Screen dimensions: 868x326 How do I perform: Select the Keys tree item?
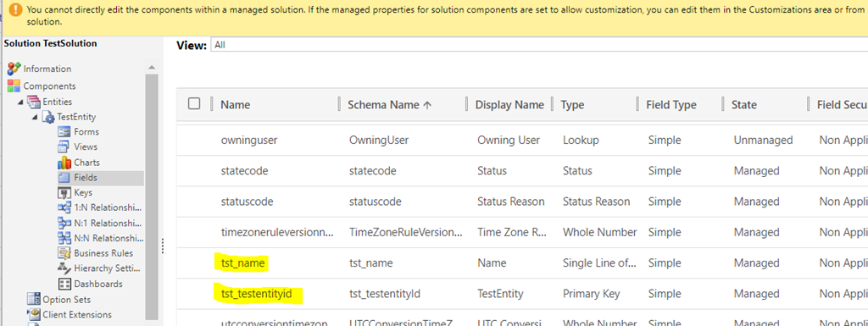click(x=83, y=193)
